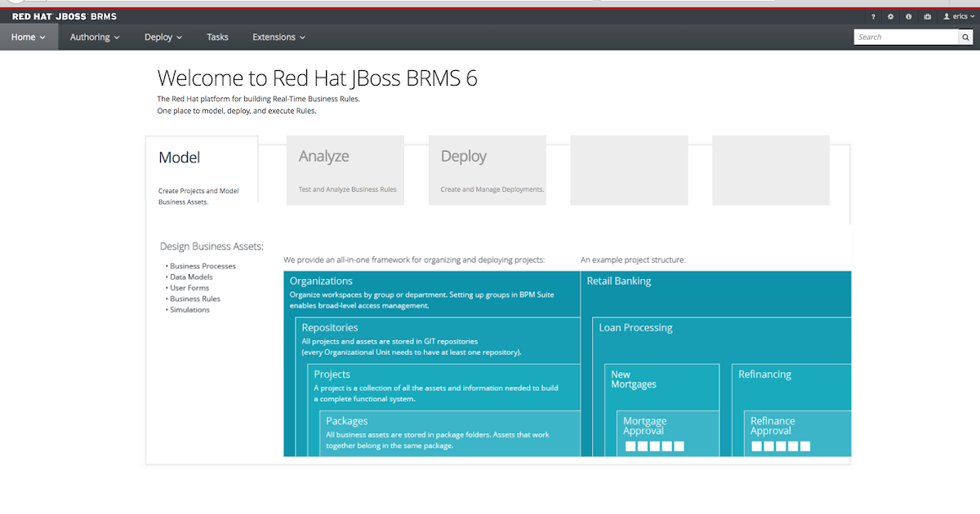Select the Deploy panel card
This screenshot has height=514, width=980.
(x=487, y=170)
